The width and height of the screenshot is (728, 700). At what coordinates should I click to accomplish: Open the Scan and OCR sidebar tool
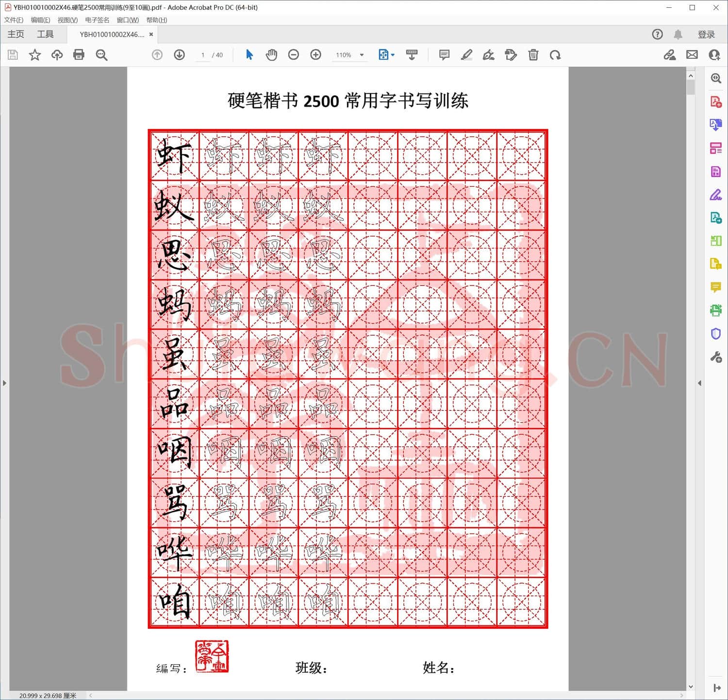coord(716,310)
